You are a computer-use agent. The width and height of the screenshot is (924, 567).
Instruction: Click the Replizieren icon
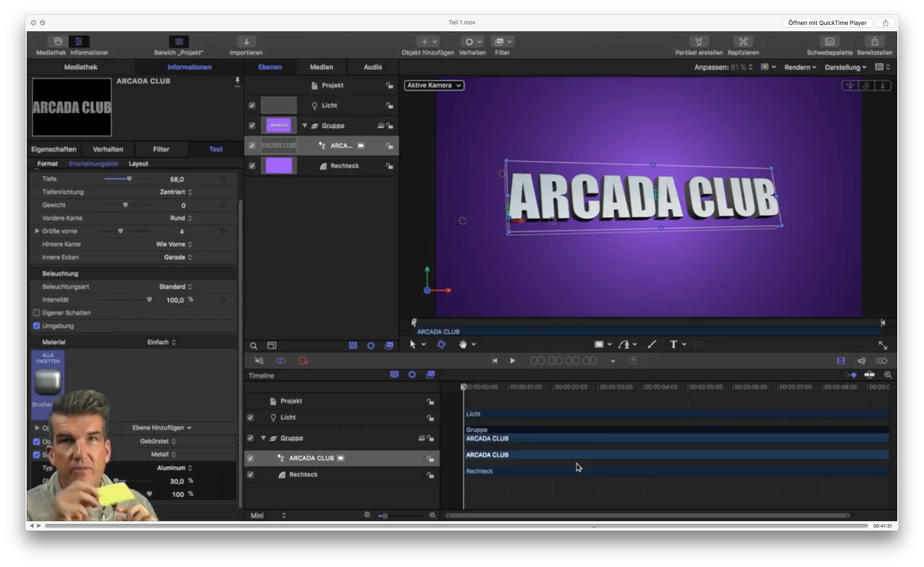743,41
